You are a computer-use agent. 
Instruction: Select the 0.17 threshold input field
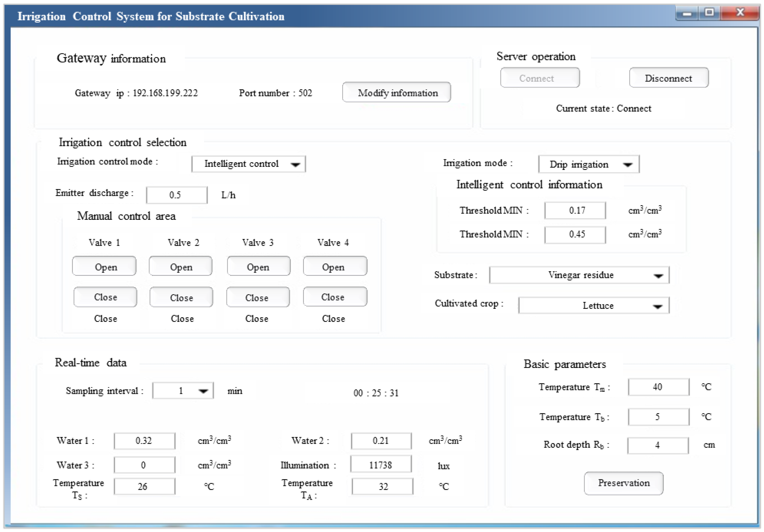click(575, 210)
